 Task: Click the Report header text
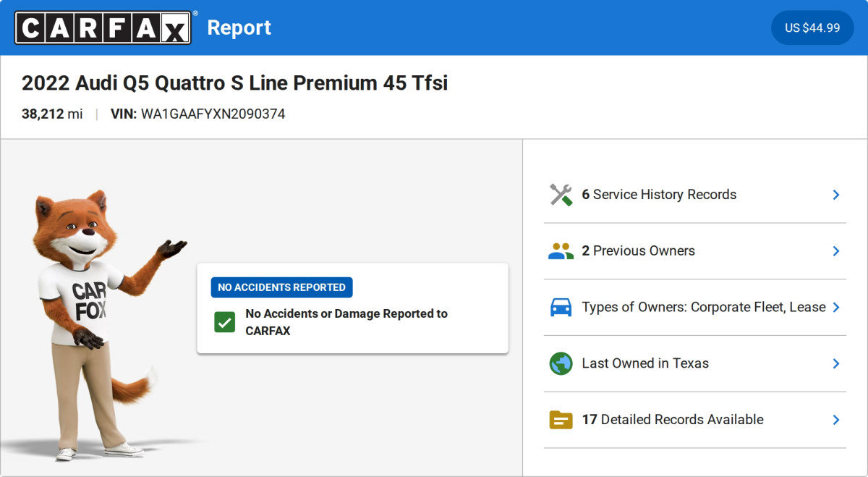pyautogui.click(x=239, y=28)
